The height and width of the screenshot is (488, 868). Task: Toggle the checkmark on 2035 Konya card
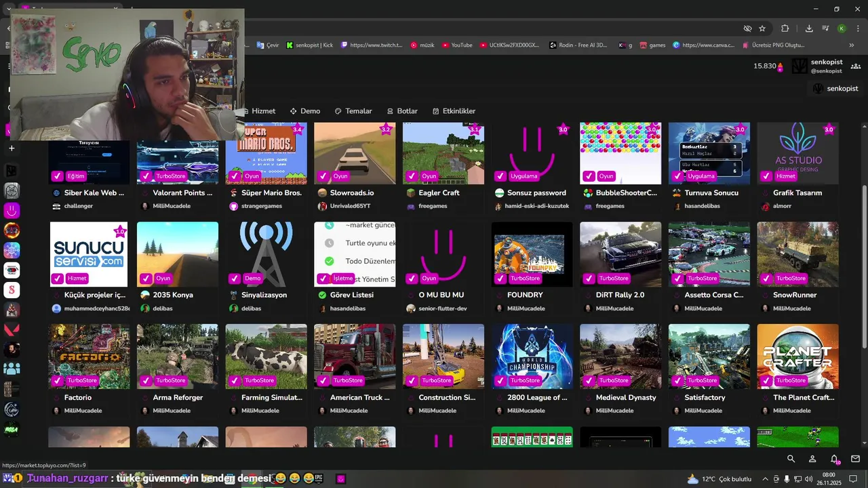pos(145,279)
